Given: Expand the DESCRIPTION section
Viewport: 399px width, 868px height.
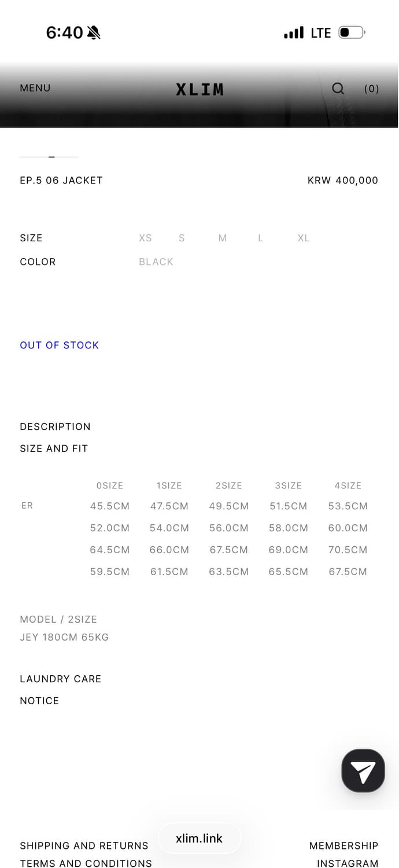Looking at the screenshot, I should [x=55, y=426].
